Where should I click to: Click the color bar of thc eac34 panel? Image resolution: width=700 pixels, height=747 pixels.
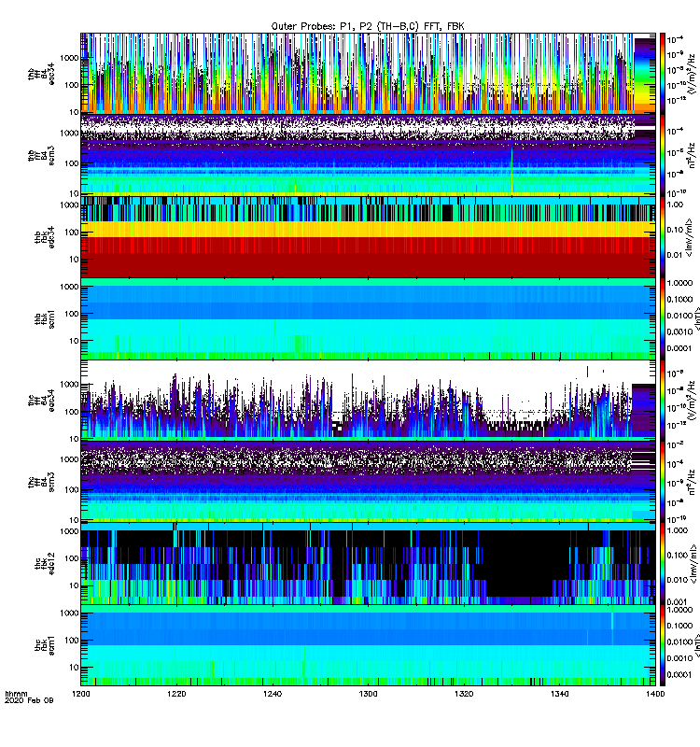click(663, 401)
